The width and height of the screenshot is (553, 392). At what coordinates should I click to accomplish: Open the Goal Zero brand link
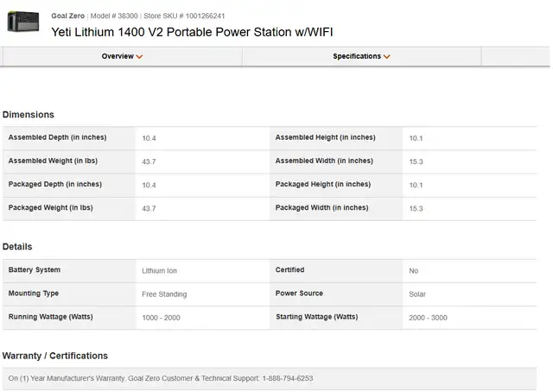67,16
